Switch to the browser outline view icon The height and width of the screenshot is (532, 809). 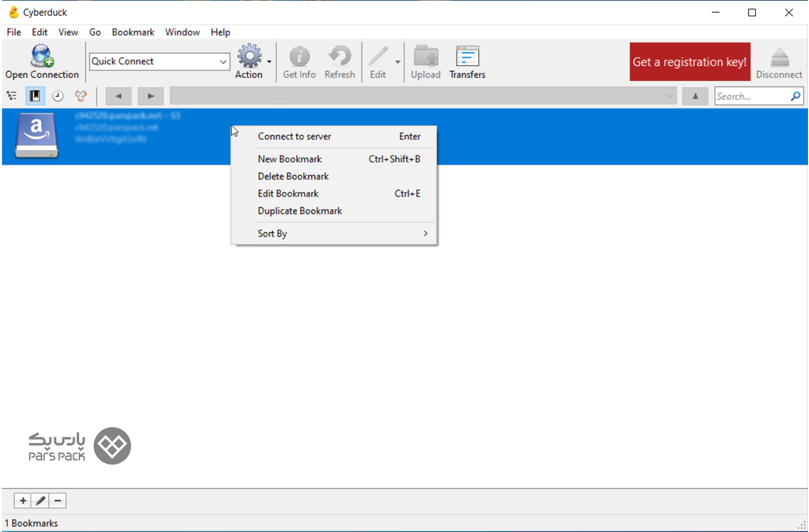(12, 96)
